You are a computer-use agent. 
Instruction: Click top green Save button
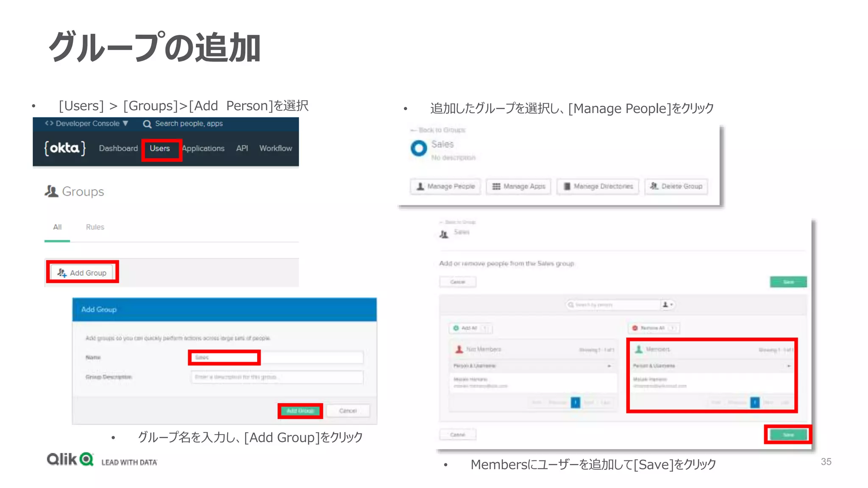tap(788, 282)
